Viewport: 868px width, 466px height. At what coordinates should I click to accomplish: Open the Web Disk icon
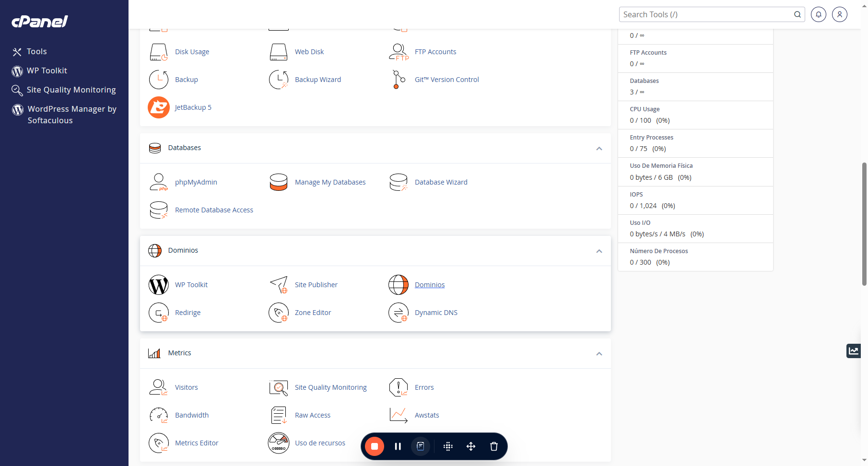279,52
